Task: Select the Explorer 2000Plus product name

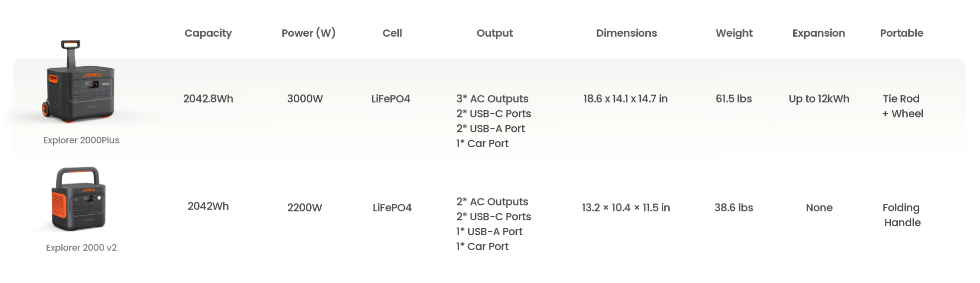Action: (x=81, y=140)
